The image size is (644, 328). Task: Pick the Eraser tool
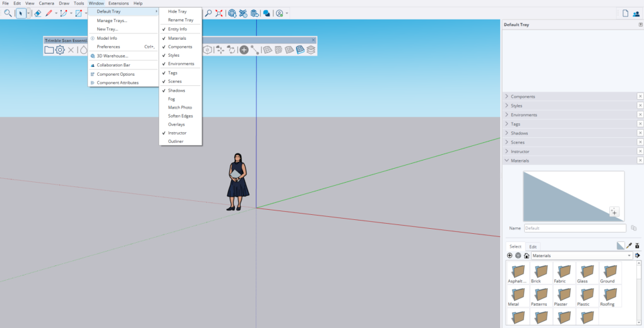pyautogui.click(x=38, y=13)
